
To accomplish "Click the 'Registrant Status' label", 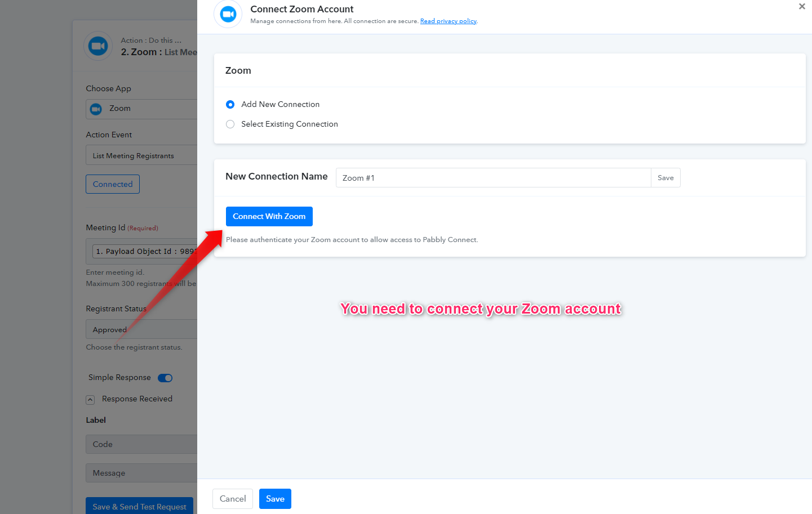I will click(116, 309).
